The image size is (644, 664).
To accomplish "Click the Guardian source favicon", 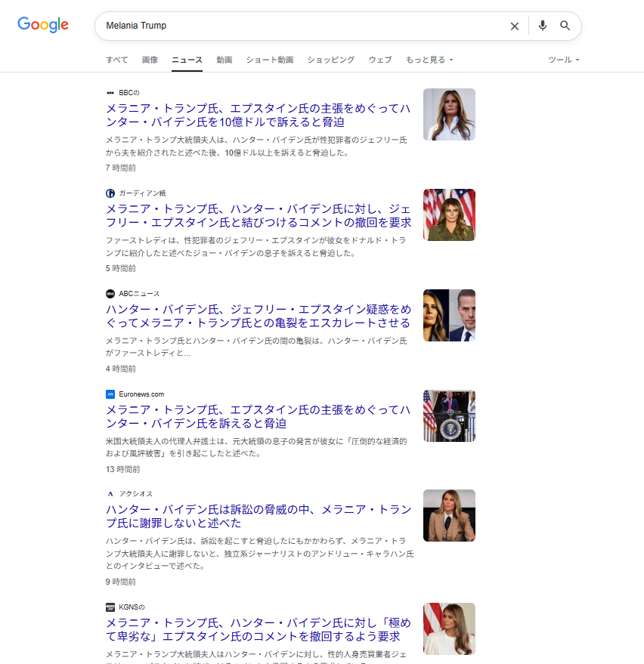I will coord(110,193).
